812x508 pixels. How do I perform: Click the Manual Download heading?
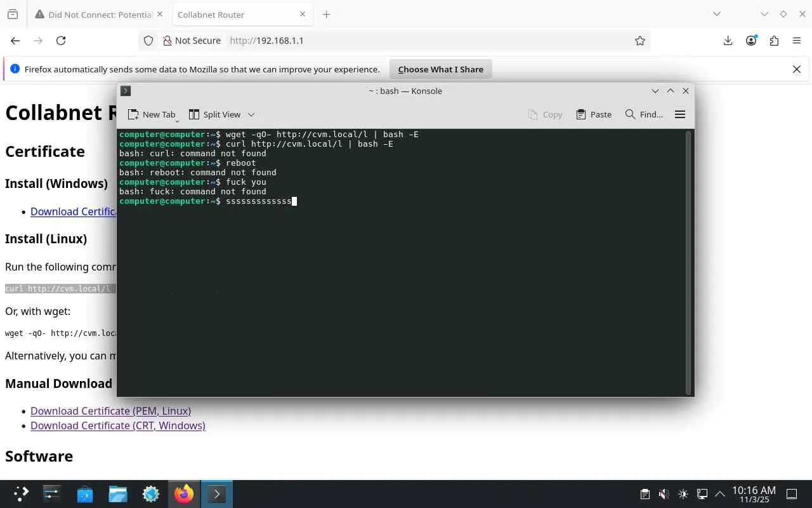click(x=58, y=384)
